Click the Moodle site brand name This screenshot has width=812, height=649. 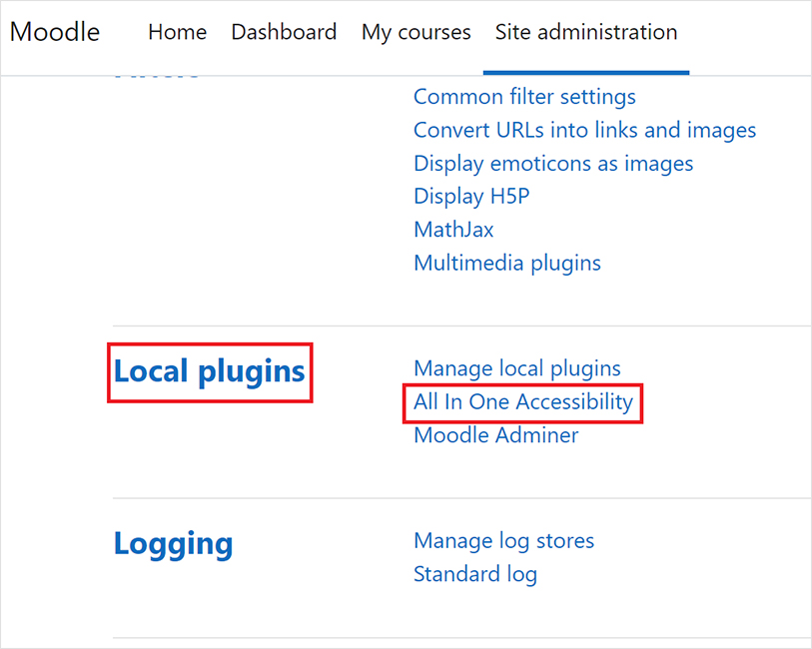(55, 32)
